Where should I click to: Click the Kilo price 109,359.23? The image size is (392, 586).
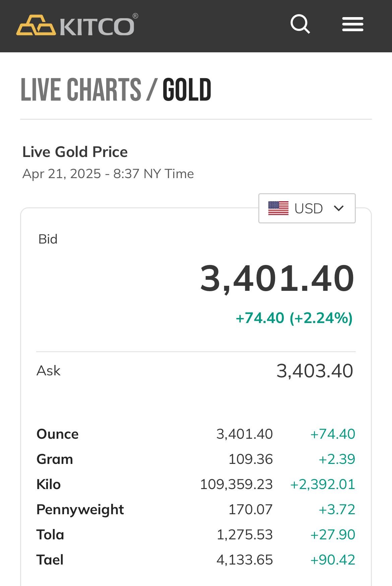[236, 484]
